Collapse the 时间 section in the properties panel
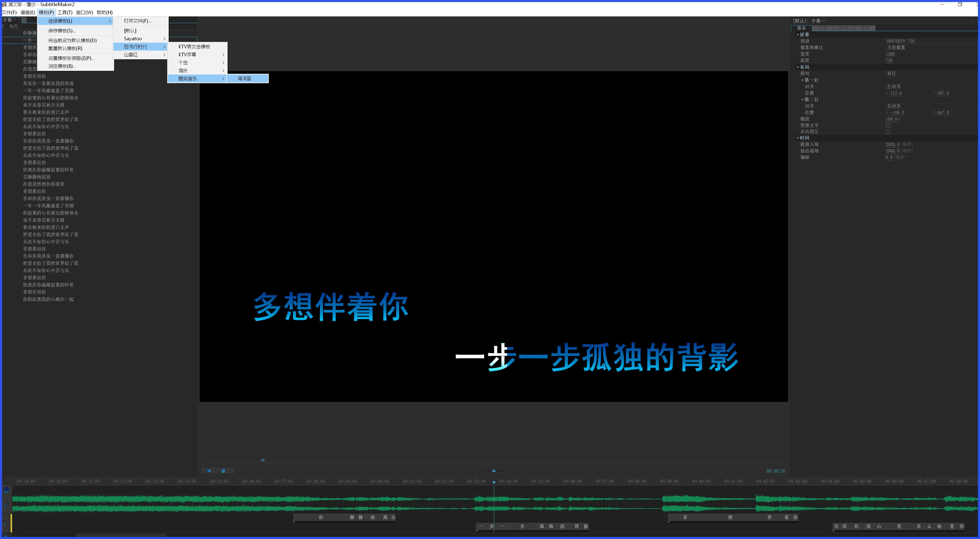 798,138
